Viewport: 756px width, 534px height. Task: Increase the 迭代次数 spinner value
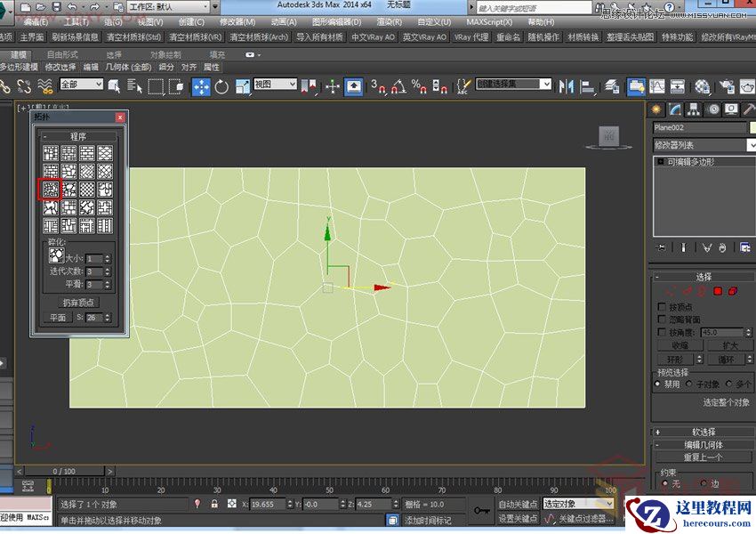(x=108, y=266)
